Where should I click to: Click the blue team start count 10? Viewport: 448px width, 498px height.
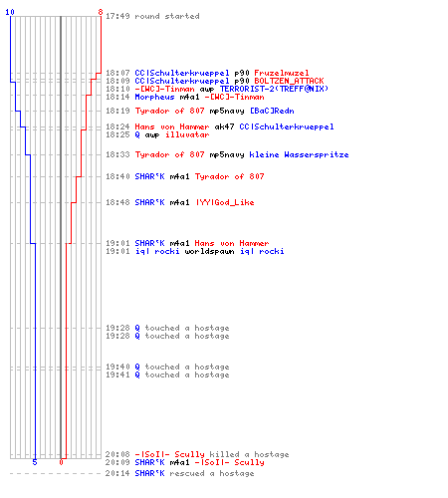click(10, 12)
